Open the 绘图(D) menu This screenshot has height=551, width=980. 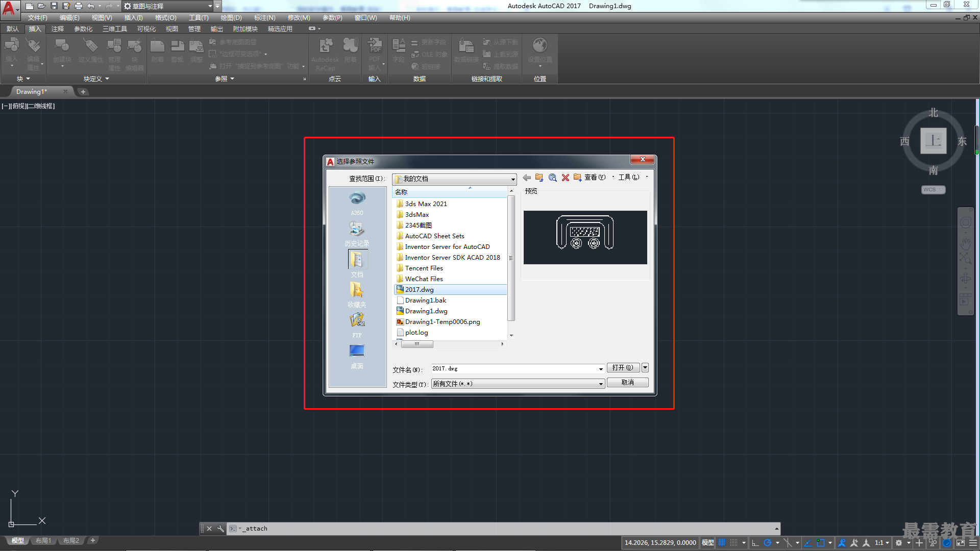231,18
